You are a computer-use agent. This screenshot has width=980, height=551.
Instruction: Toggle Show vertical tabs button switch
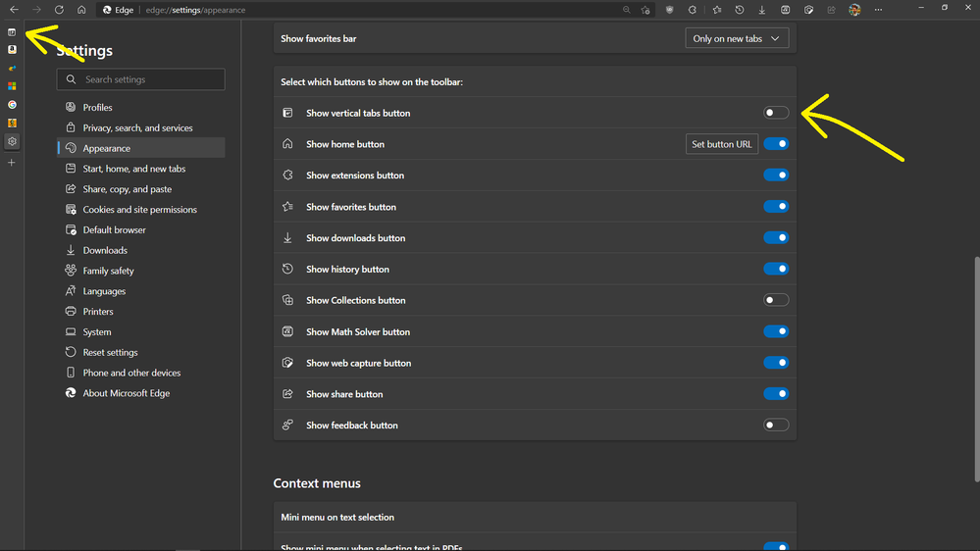tap(776, 113)
